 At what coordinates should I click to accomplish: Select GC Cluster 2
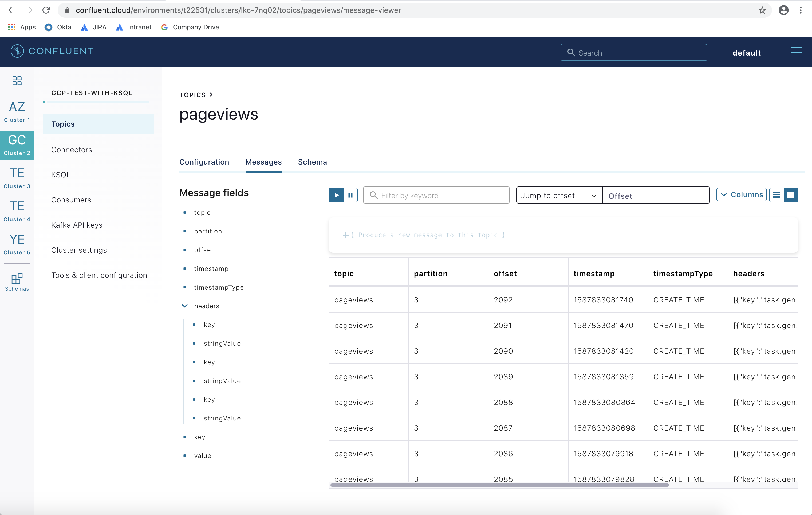tap(17, 145)
